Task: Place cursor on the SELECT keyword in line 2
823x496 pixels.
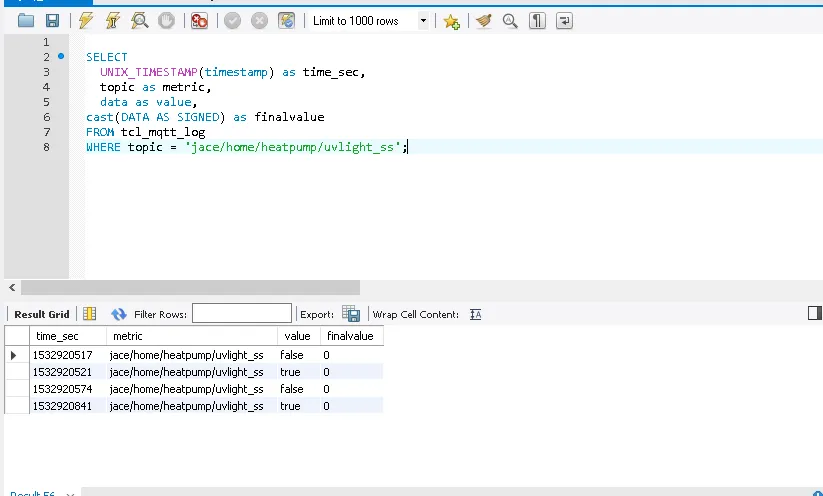Action: click(x=107, y=57)
